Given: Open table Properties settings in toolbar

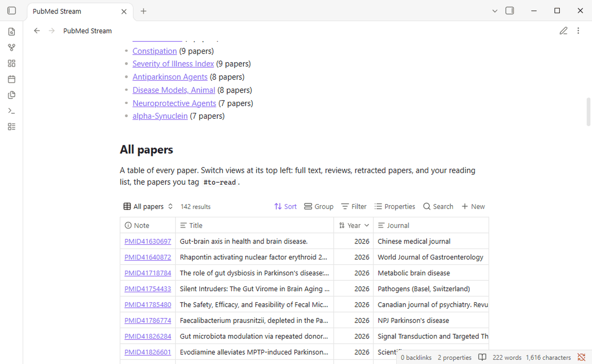Looking at the screenshot, I should point(395,207).
